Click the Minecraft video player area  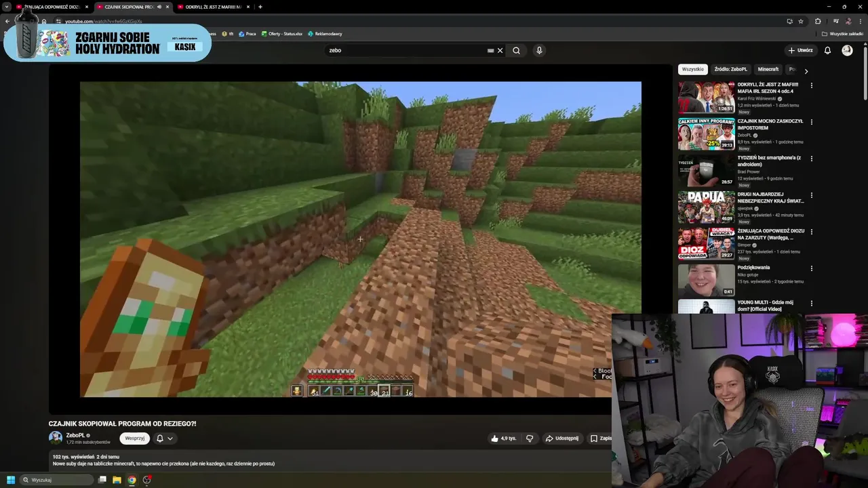[x=360, y=239]
